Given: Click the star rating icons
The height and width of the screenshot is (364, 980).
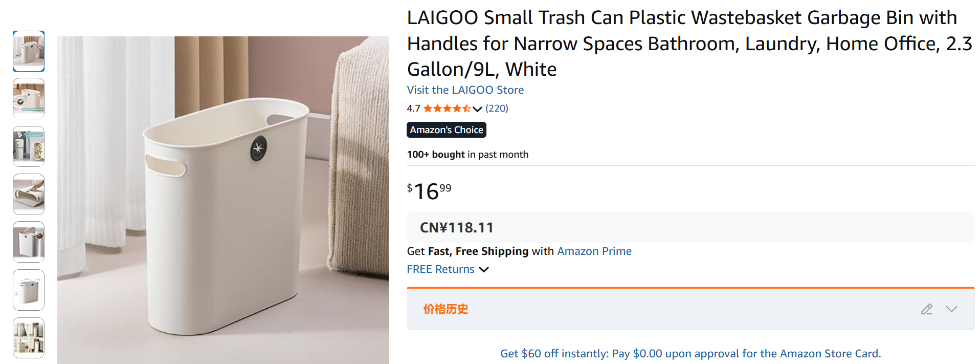Looking at the screenshot, I should [447, 109].
